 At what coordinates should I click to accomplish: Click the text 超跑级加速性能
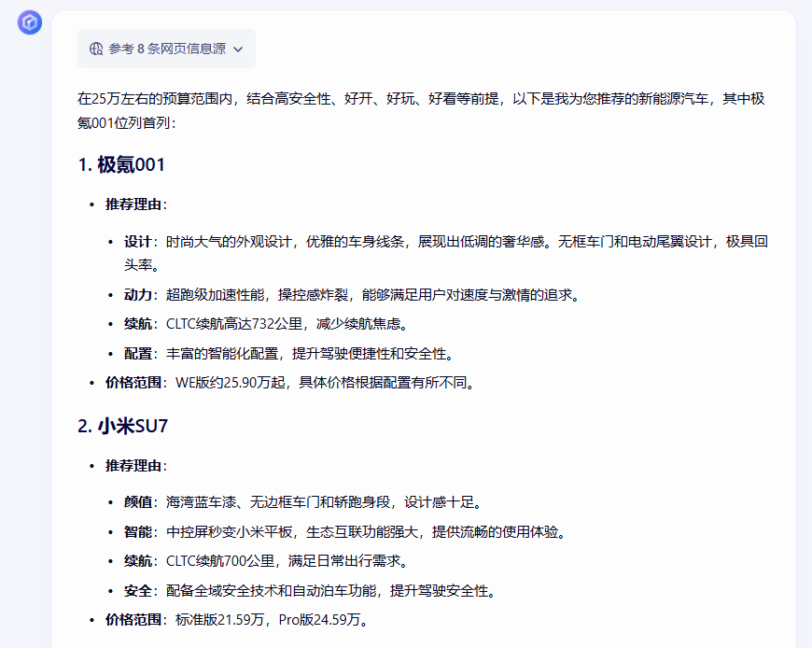pos(215,295)
